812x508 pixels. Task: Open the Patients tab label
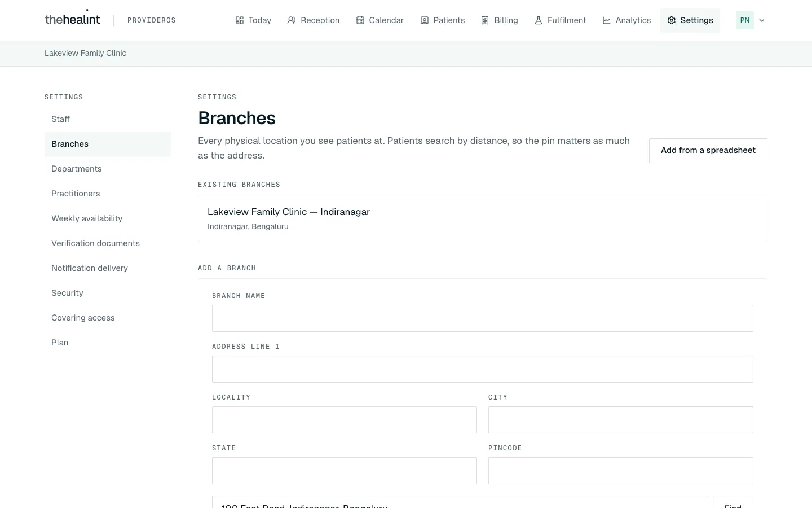[x=449, y=20]
